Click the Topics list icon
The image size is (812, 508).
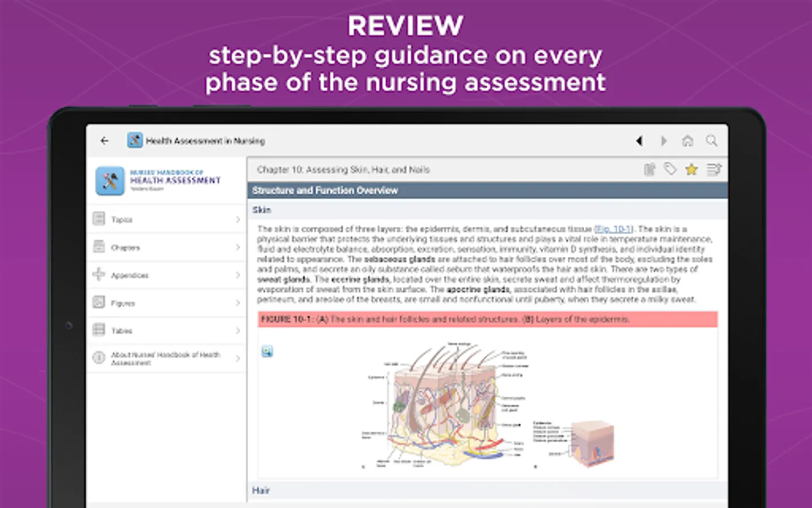tap(99, 218)
